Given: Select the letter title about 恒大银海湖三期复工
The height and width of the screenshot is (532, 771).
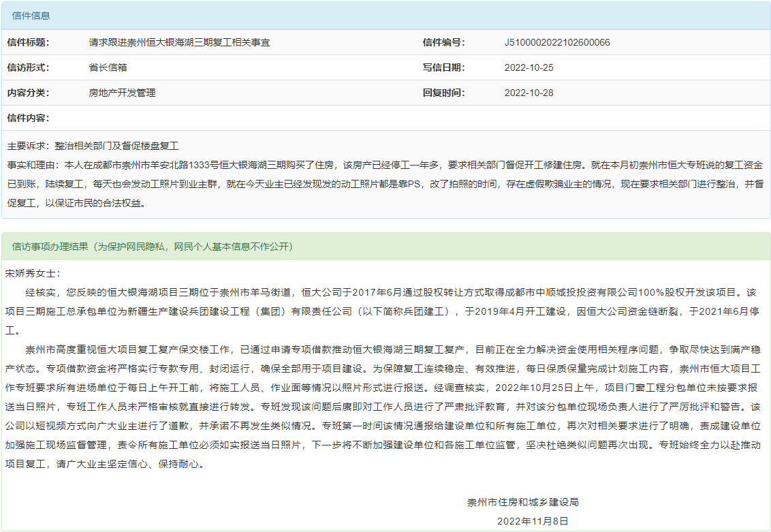Looking at the screenshot, I should (179, 42).
